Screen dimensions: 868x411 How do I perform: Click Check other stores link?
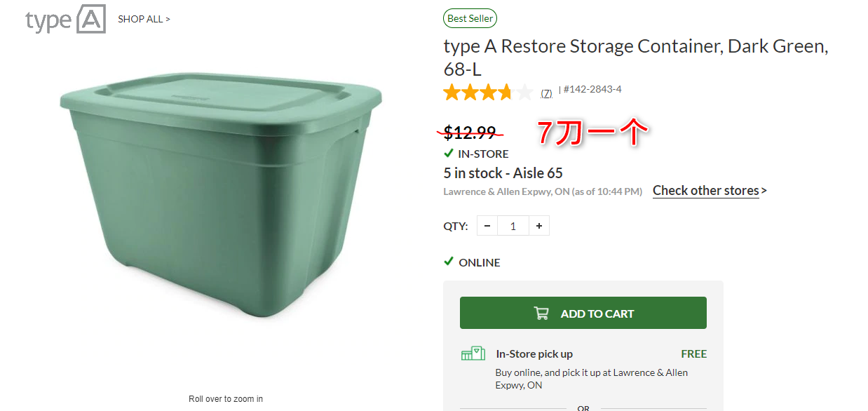click(705, 191)
